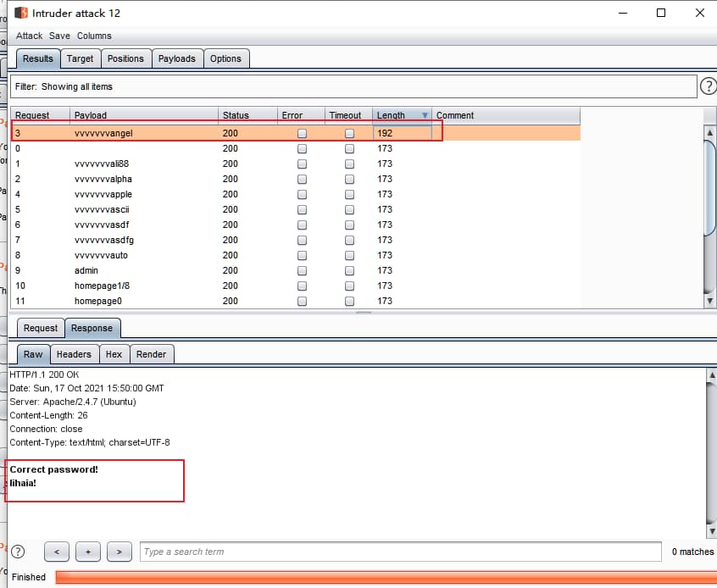Click the results table scroll down arrow
Image resolution: width=717 pixels, height=588 pixels.
(x=709, y=301)
